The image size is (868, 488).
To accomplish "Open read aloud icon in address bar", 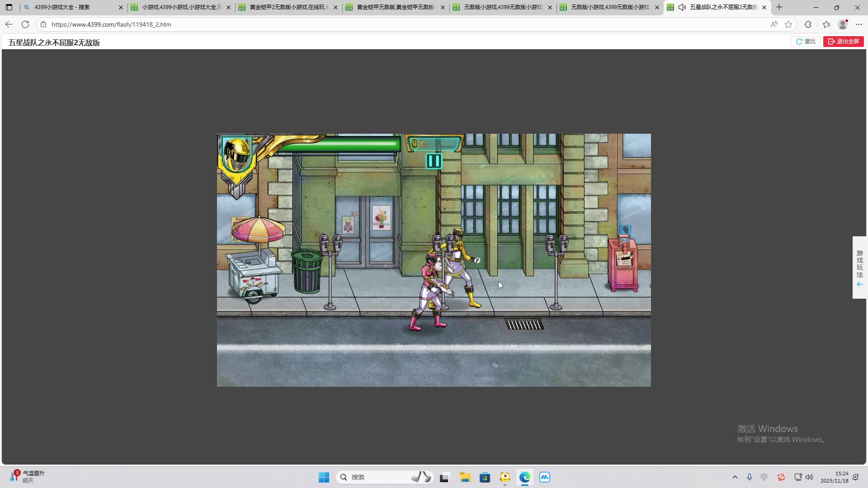I will [774, 24].
